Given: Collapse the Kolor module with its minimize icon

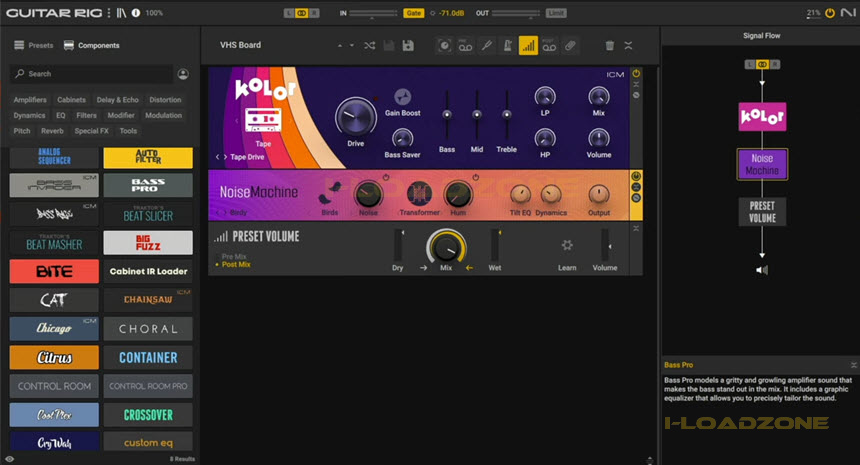Looking at the screenshot, I should (x=636, y=84).
